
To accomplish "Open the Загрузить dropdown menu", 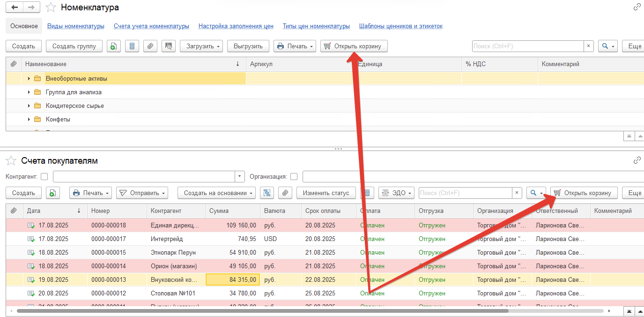I will [x=201, y=46].
